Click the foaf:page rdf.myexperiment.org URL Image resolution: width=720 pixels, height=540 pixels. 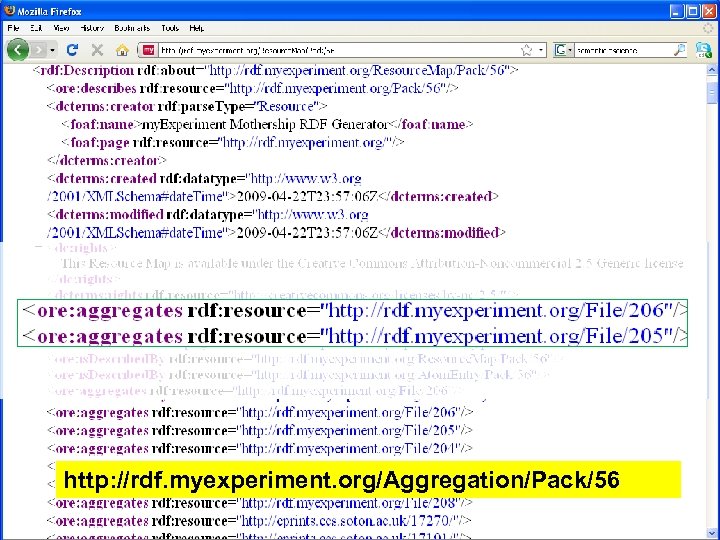(x=304, y=142)
